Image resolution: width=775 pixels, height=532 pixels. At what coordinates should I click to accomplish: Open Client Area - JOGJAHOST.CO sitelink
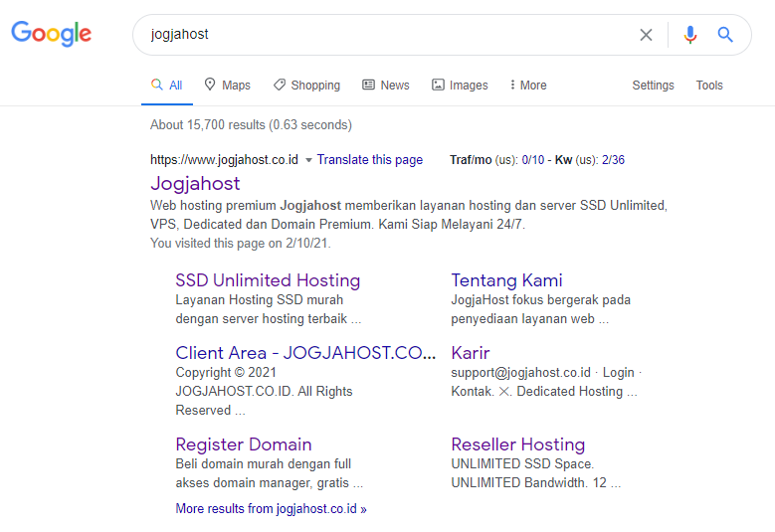(x=305, y=353)
